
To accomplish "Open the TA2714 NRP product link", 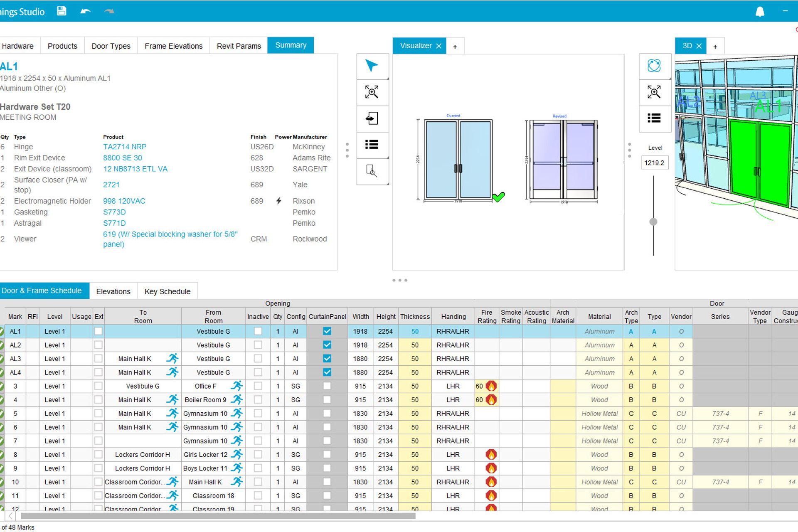I will tap(125, 147).
